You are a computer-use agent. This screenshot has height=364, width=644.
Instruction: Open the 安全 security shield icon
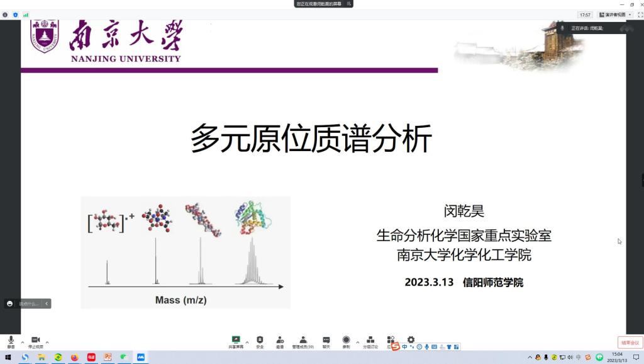tap(260, 341)
